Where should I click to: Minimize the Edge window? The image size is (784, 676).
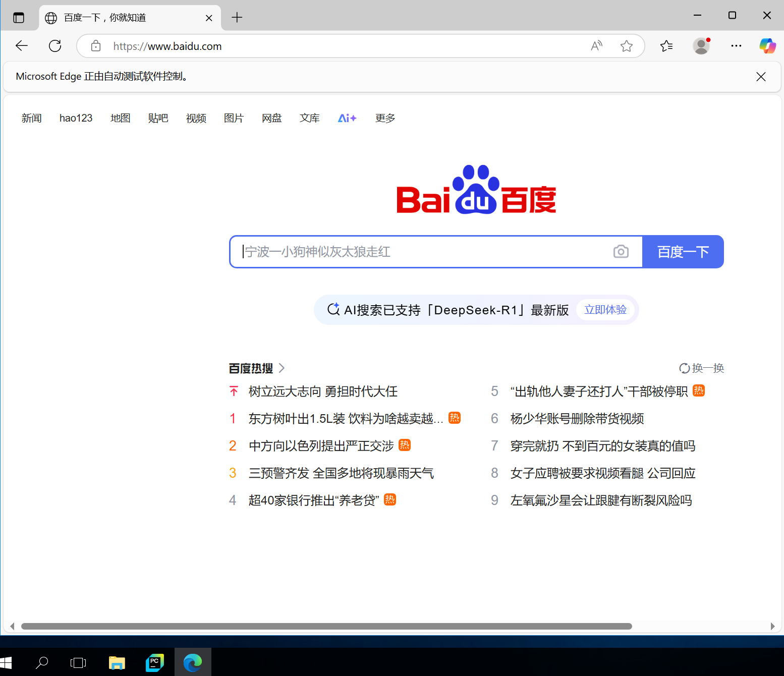click(x=697, y=15)
